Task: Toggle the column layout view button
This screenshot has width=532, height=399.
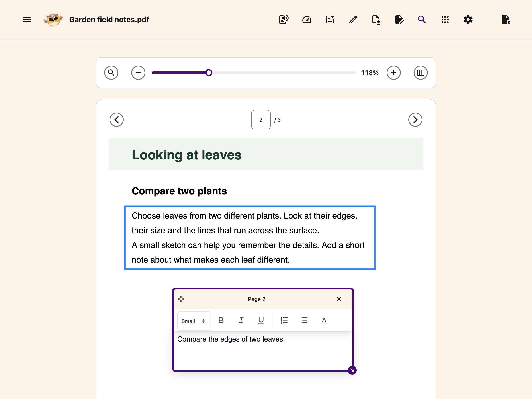Action: pos(421,73)
